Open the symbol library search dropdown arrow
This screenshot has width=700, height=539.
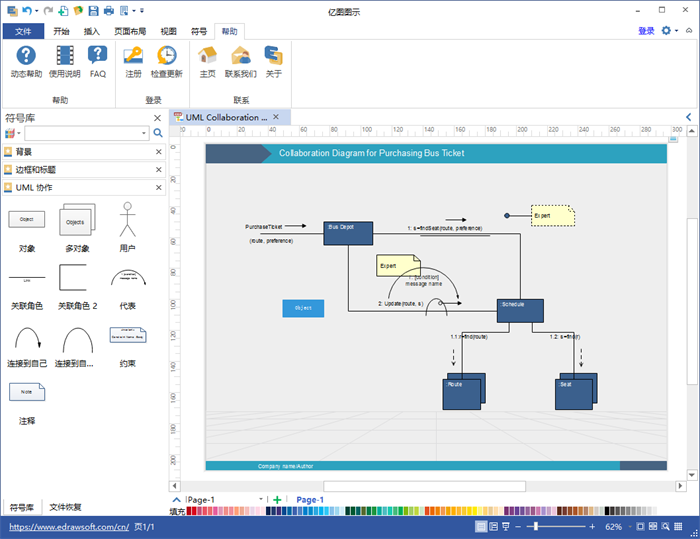[x=144, y=133]
